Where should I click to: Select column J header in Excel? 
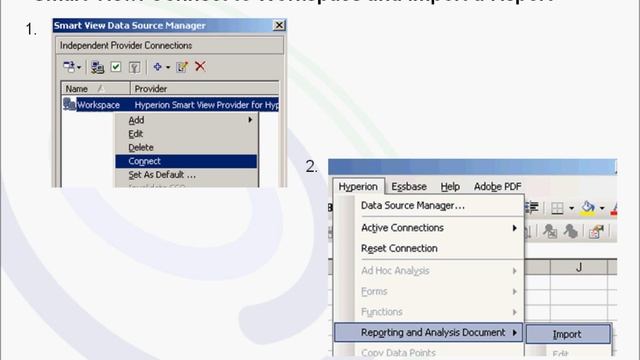pos(579,267)
